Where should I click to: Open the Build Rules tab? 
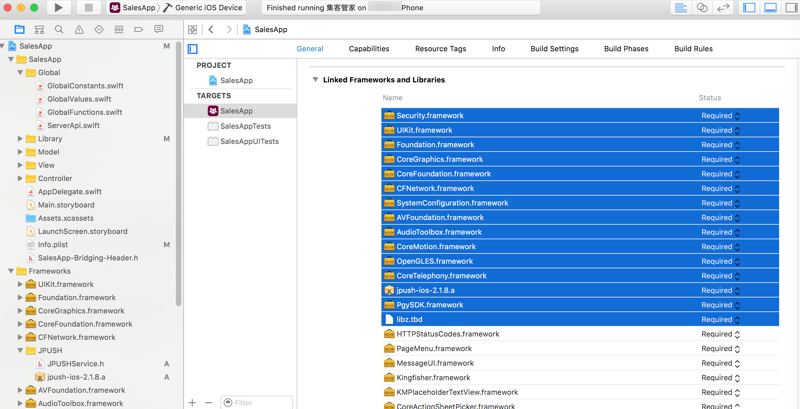tap(693, 49)
